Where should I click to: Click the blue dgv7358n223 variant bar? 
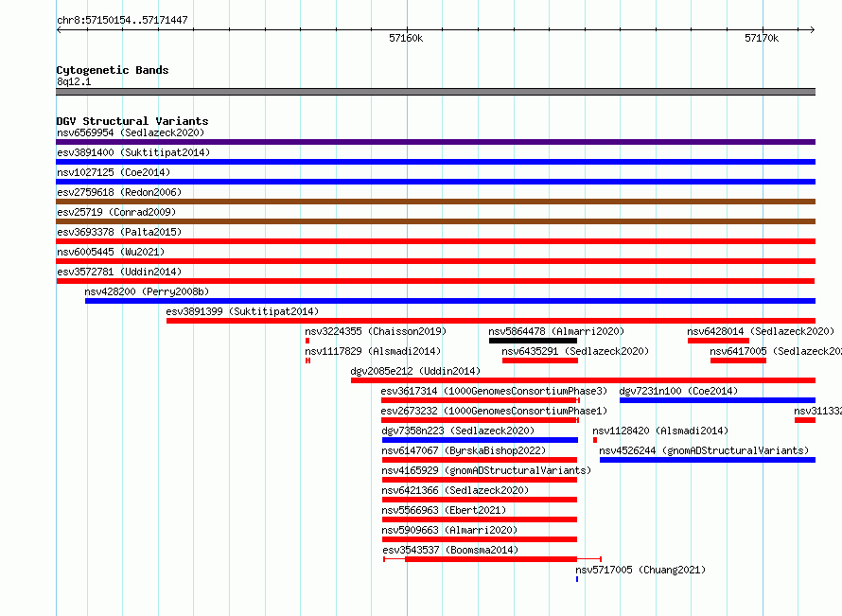tap(480, 440)
